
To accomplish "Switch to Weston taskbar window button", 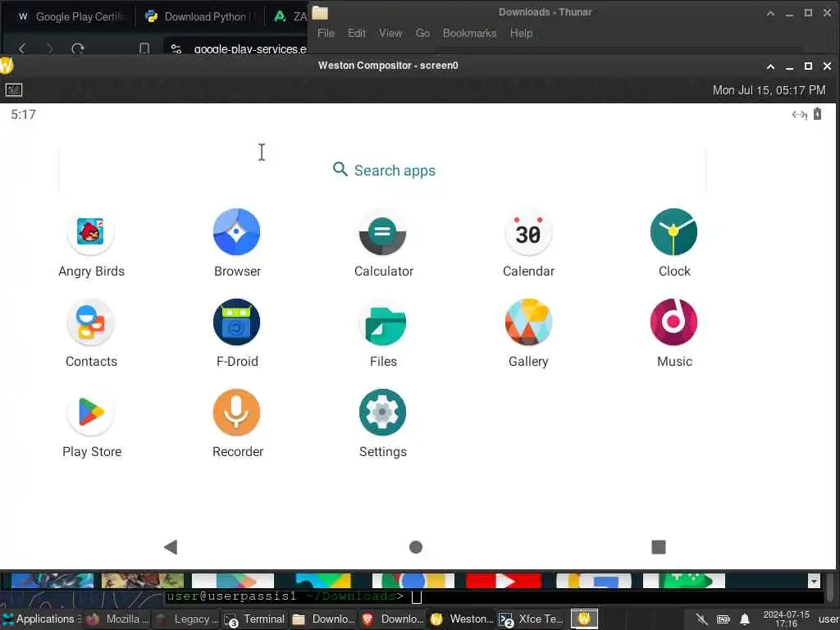I will (462, 619).
